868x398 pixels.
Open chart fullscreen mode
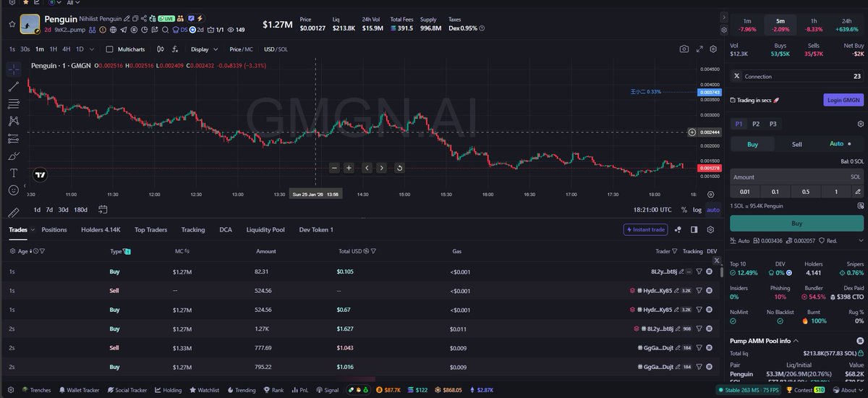(x=699, y=49)
